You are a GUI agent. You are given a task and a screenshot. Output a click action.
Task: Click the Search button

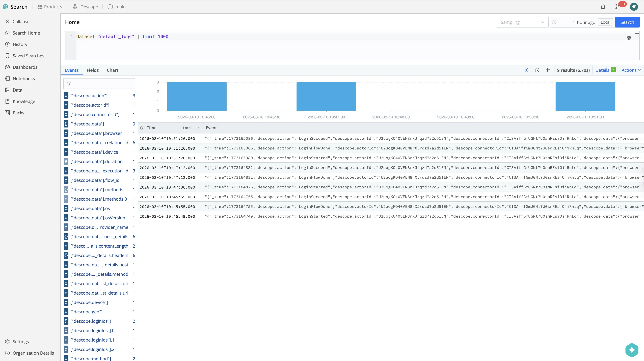pyautogui.click(x=627, y=22)
